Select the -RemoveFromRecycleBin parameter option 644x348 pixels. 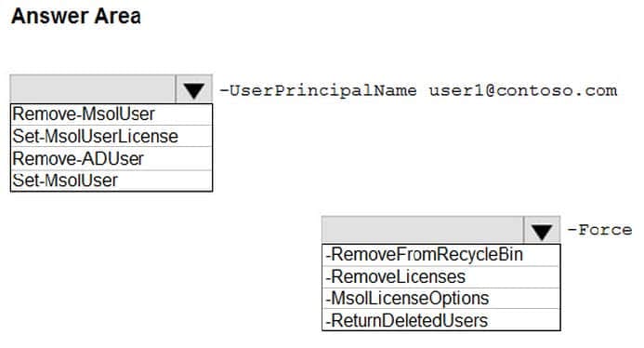(441, 255)
